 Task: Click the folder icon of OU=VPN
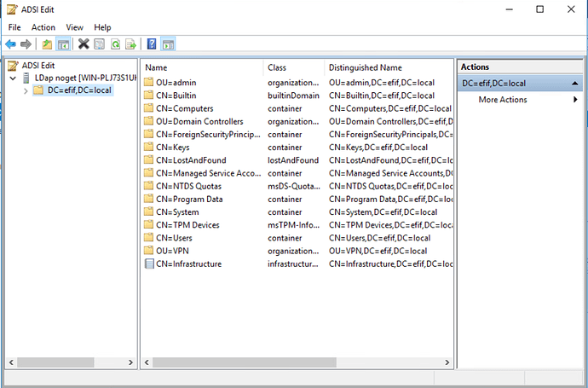coord(149,251)
